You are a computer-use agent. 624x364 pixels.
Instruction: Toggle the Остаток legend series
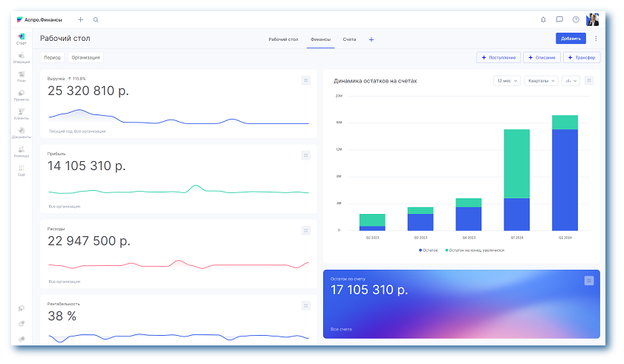coord(428,250)
